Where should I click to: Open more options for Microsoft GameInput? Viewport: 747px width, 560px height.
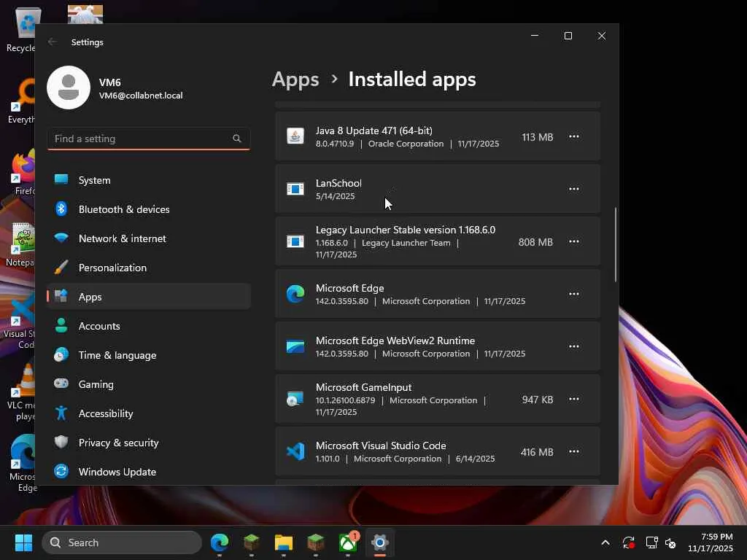(x=573, y=399)
